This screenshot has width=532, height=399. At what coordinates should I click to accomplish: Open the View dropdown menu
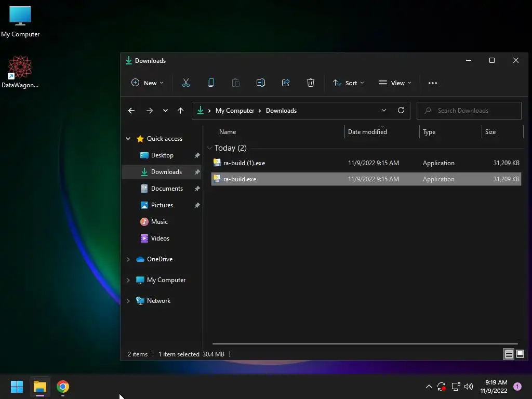point(395,83)
